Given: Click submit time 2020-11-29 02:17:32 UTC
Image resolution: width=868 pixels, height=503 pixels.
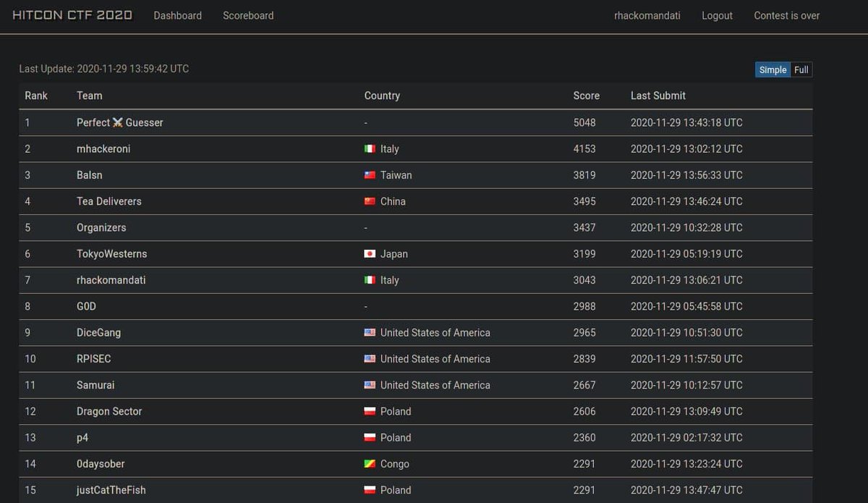Looking at the screenshot, I should coord(686,438).
